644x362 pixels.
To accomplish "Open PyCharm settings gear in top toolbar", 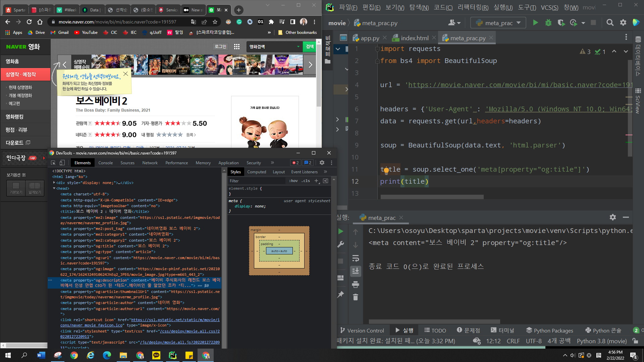I will tap(623, 23).
